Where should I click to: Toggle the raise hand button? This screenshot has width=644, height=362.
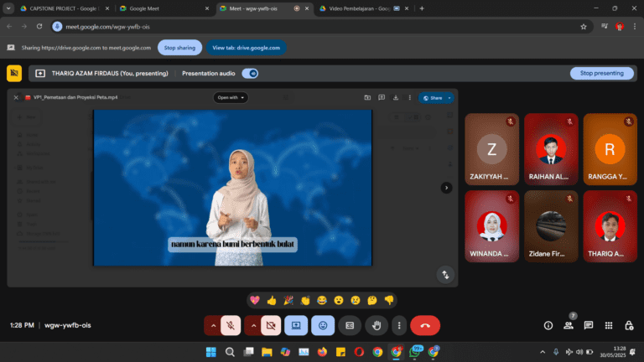pyautogui.click(x=377, y=325)
